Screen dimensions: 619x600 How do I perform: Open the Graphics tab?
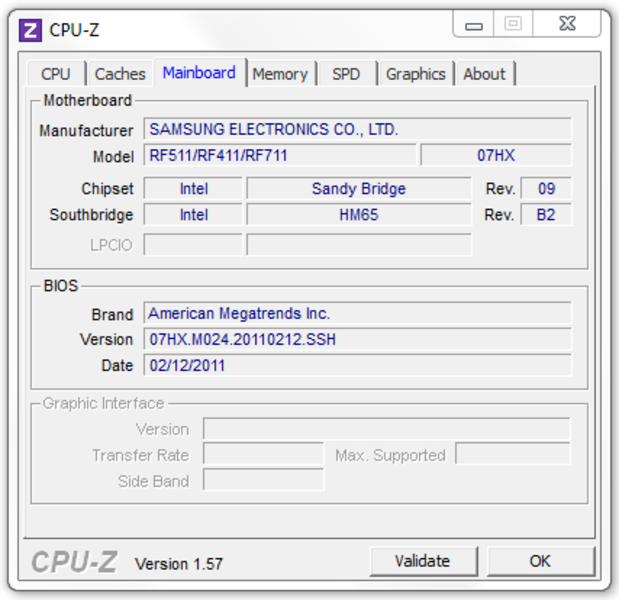(x=416, y=74)
